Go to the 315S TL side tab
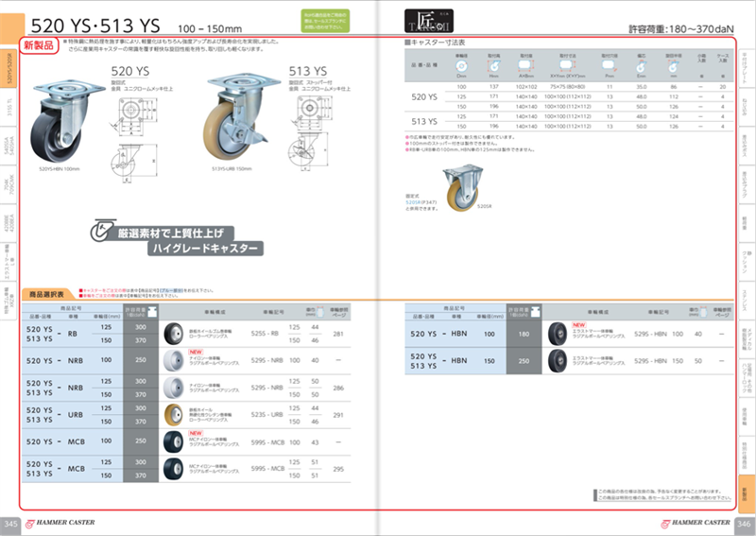The height and width of the screenshot is (536, 756). tap(9, 107)
